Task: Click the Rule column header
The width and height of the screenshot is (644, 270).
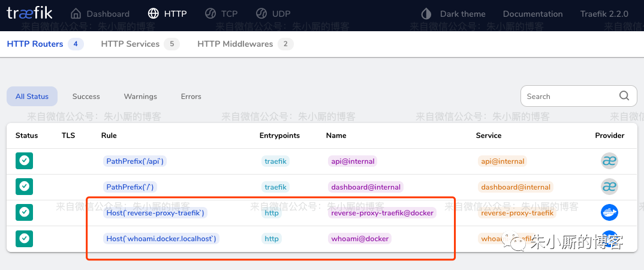Action: click(x=109, y=135)
